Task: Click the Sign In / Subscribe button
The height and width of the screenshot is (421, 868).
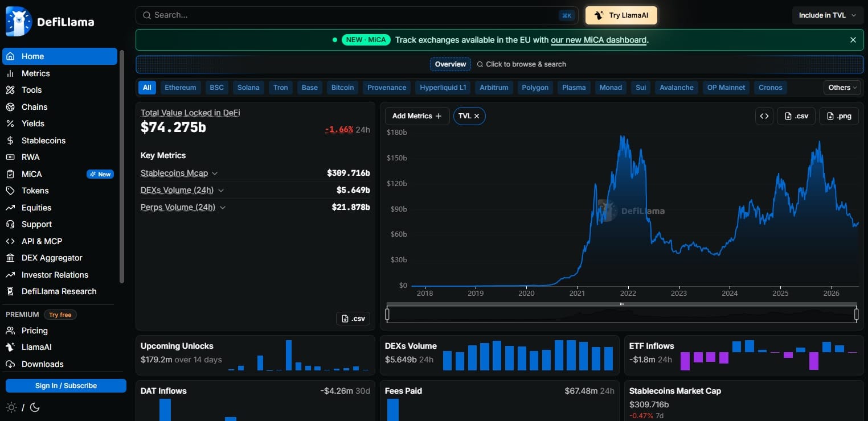Action: click(x=66, y=386)
